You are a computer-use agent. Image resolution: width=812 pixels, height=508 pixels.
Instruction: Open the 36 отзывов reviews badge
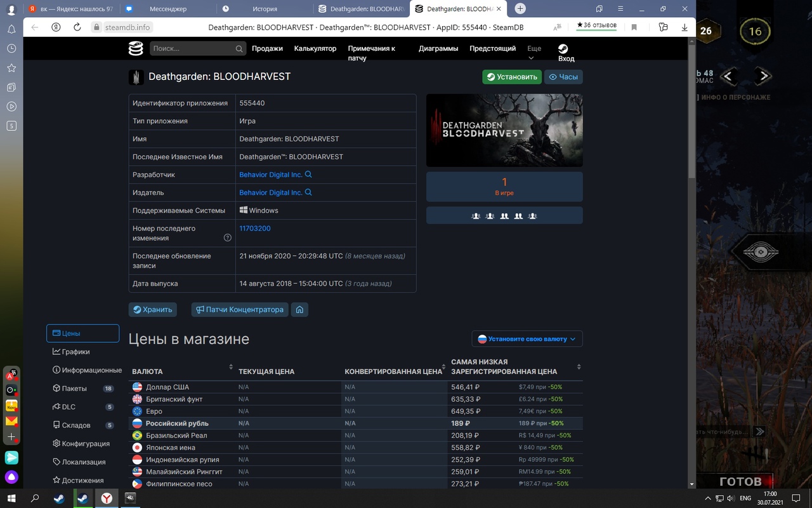coord(596,25)
